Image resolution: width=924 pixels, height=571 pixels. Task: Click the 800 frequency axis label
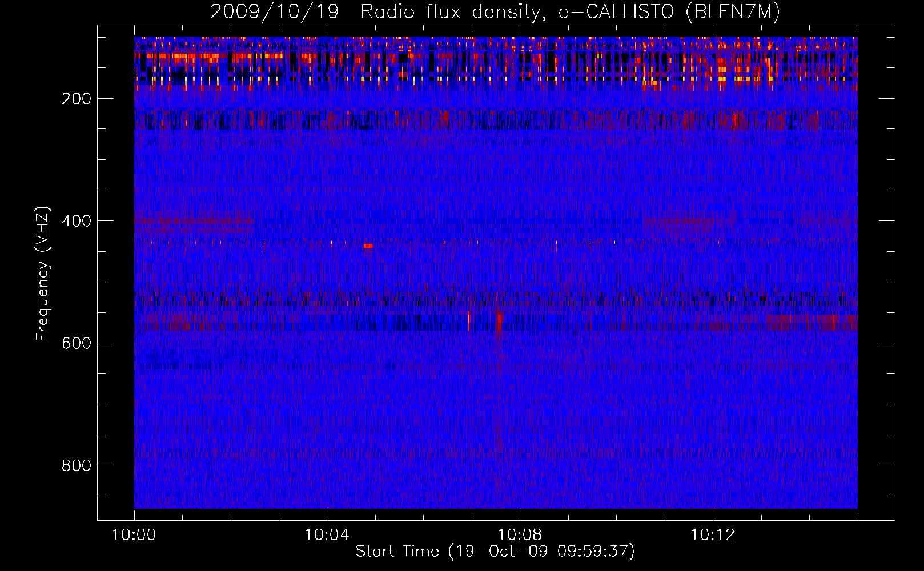(x=77, y=465)
